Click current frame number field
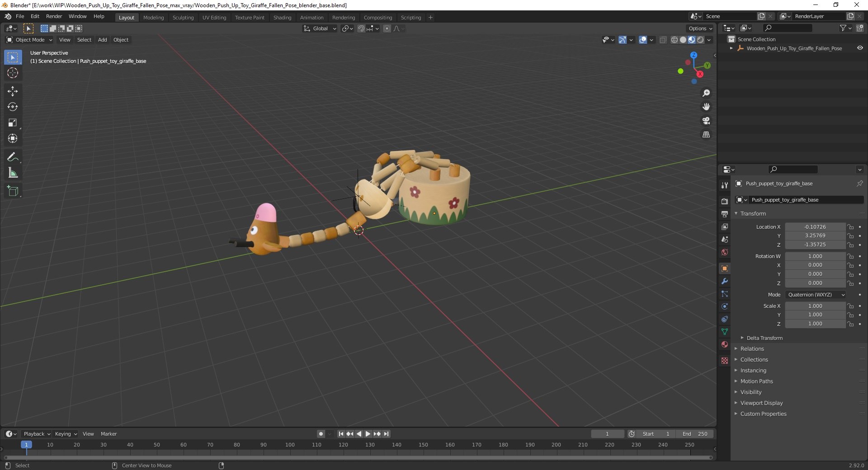The image size is (868, 470). (607, 434)
